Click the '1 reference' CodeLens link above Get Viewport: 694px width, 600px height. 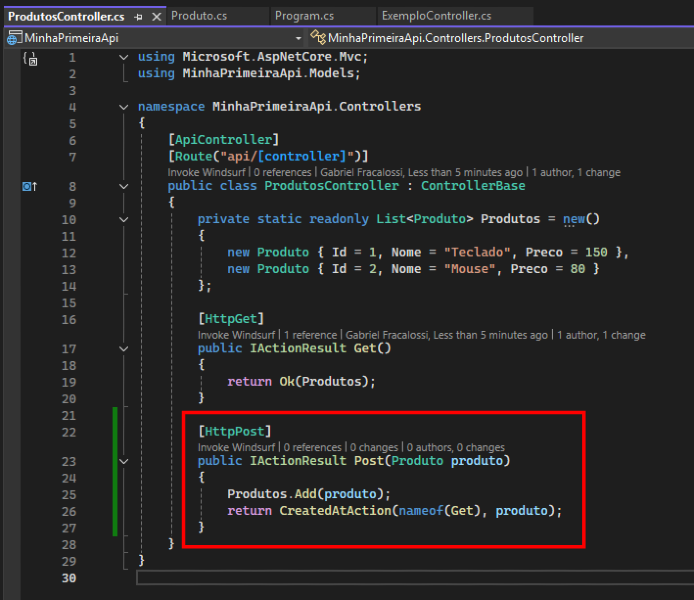[310, 335]
